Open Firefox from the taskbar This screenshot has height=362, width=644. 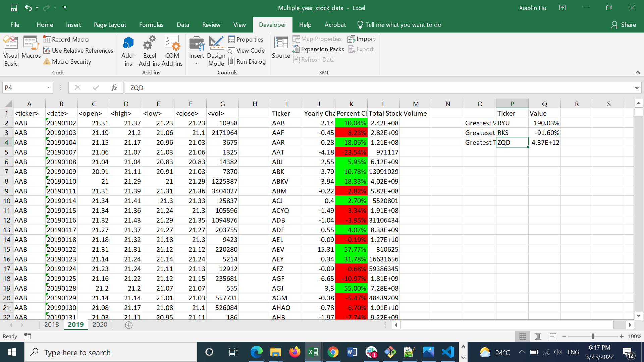click(294, 352)
